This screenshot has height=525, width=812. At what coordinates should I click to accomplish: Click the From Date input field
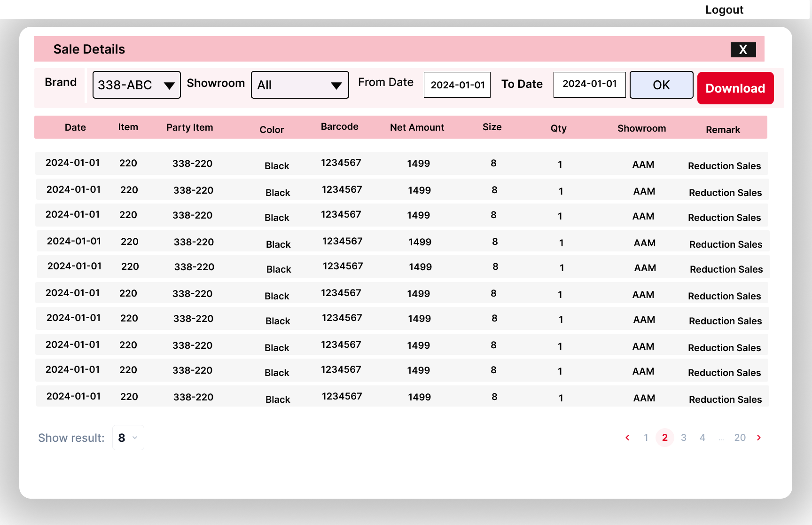(457, 85)
